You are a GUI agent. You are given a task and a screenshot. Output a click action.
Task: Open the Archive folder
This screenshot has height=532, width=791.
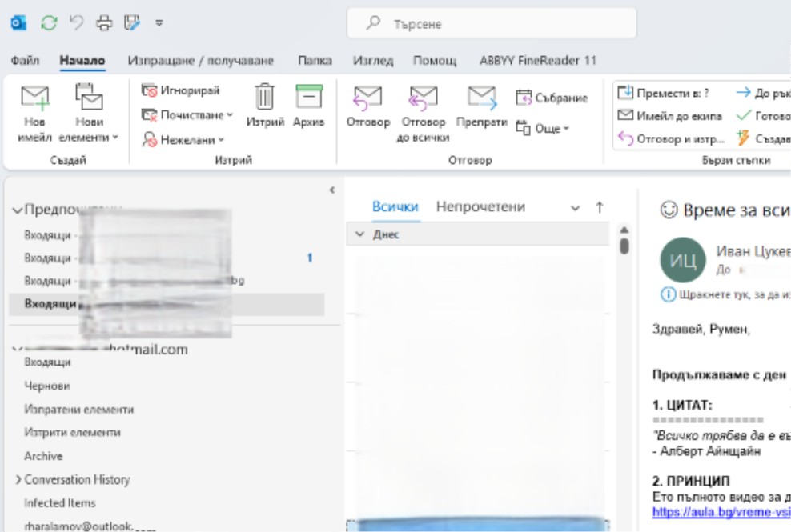pos(44,456)
